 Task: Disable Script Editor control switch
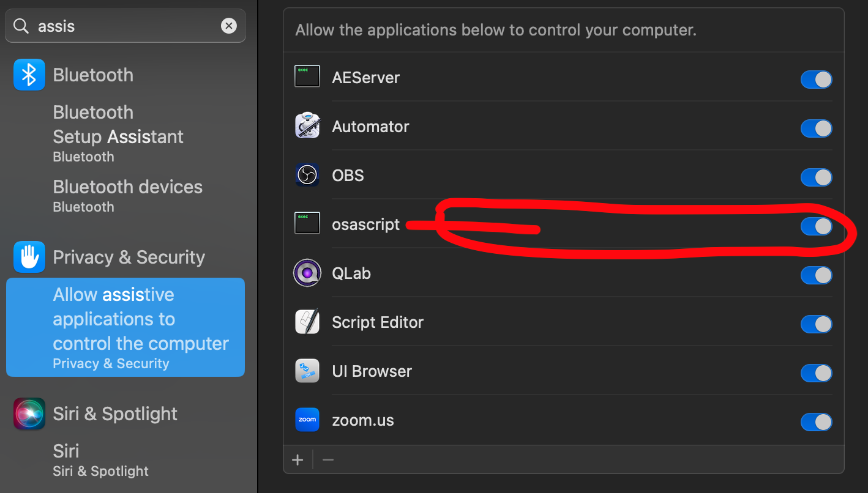[816, 324]
